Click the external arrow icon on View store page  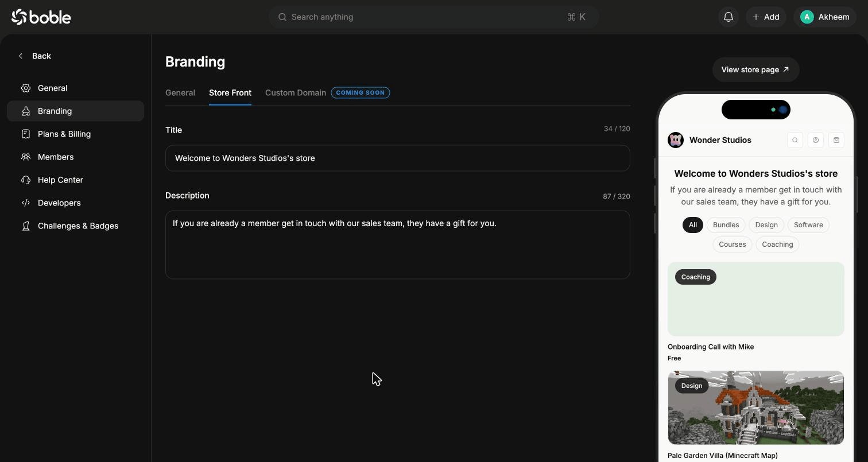click(786, 69)
